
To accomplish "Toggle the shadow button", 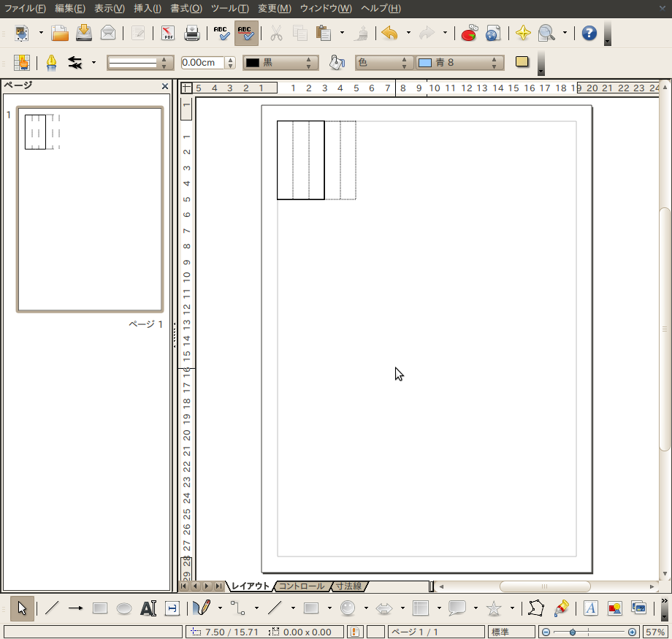I will click(x=522, y=62).
